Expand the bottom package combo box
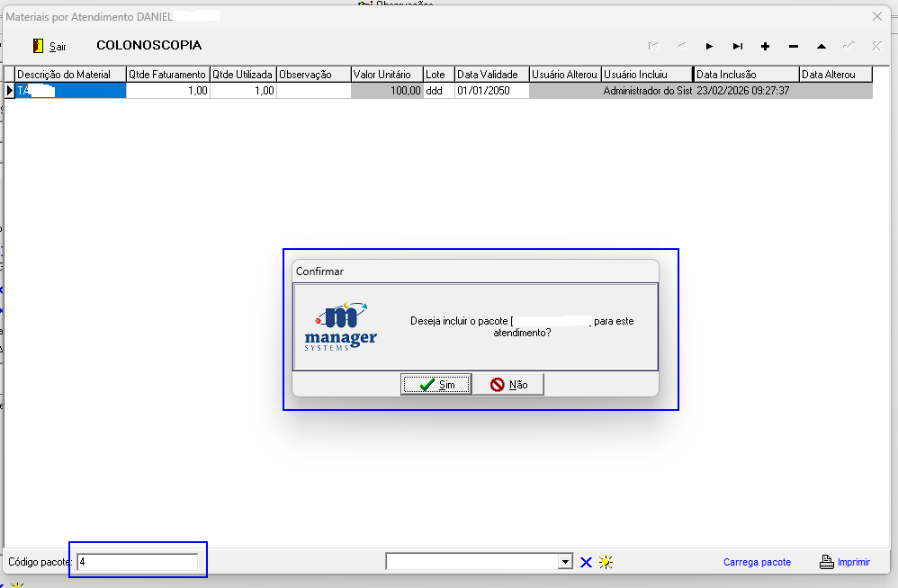Viewport: 898px width, 588px height. point(565,562)
